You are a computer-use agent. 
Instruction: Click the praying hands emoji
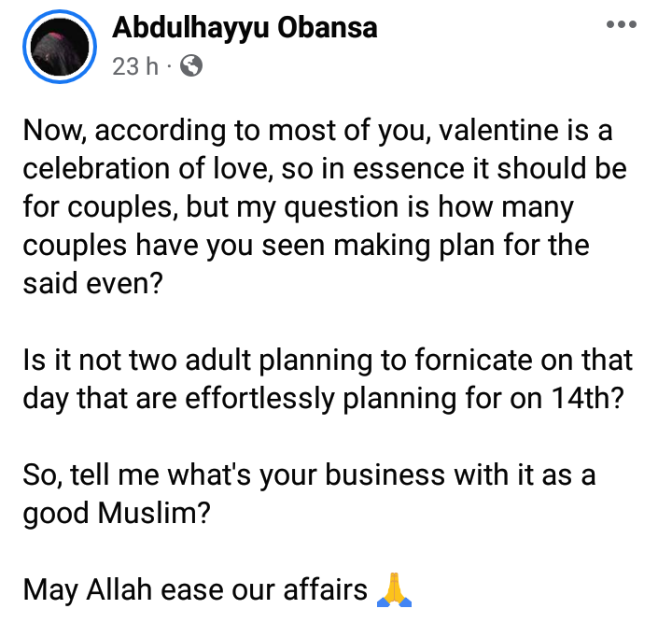(x=394, y=589)
